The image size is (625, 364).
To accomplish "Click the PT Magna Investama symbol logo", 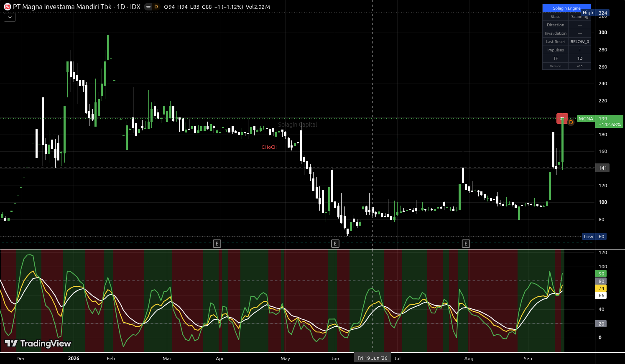I will [7, 7].
